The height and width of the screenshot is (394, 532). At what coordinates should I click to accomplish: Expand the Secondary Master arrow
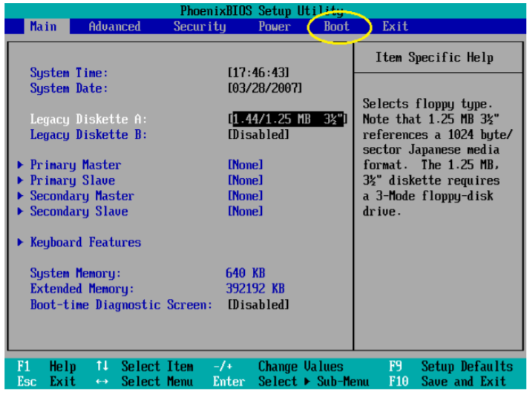point(20,196)
